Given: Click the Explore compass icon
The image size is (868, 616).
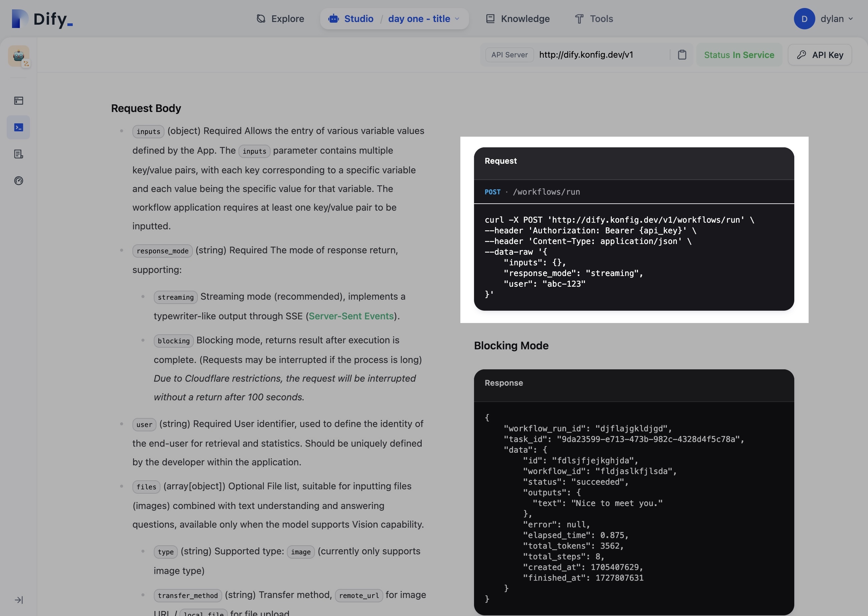Looking at the screenshot, I should pyautogui.click(x=261, y=19).
